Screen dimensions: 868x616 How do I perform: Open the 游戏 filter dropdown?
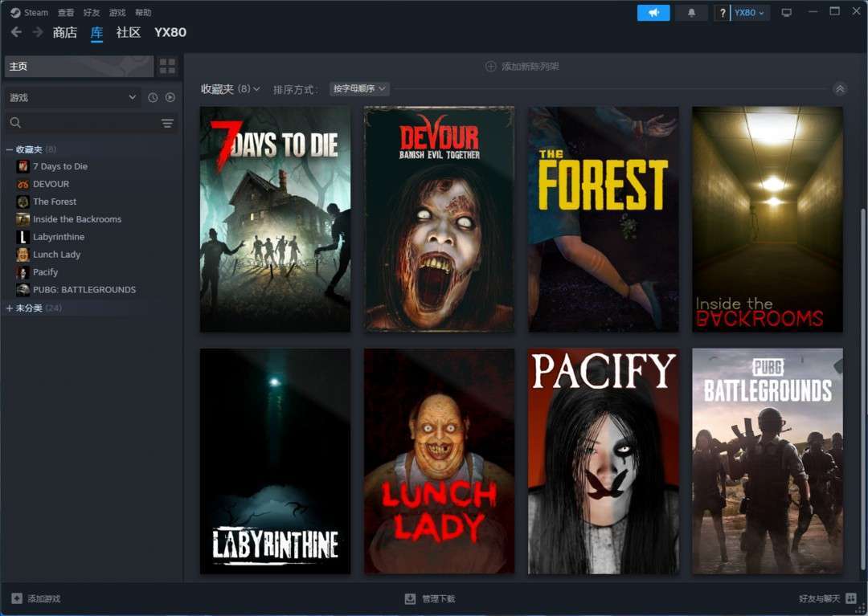pos(72,97)
